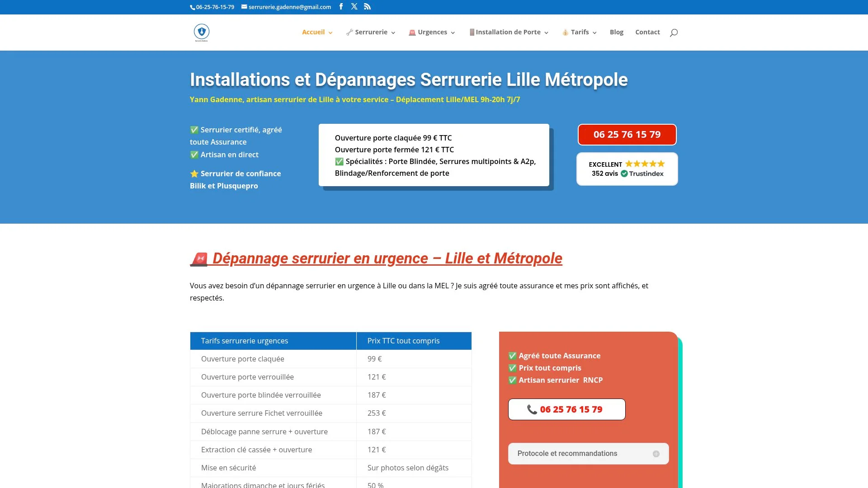Navigate to the Contact page

tap(647, 32)
